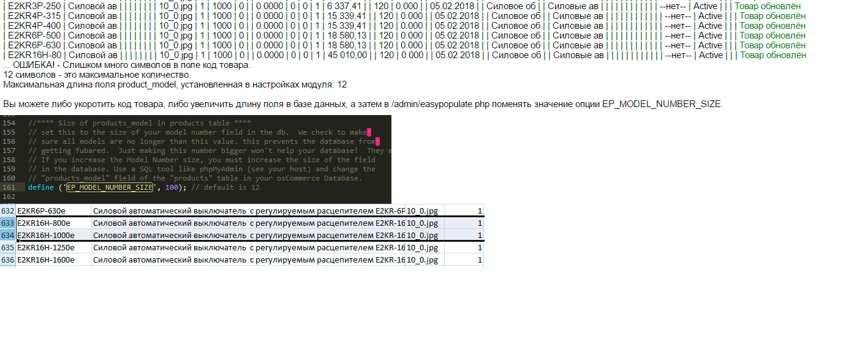868x347 pixels.
Task: Click the E2KR3P-250 product code
Action: pyautogui.click(x=34, y=6)
